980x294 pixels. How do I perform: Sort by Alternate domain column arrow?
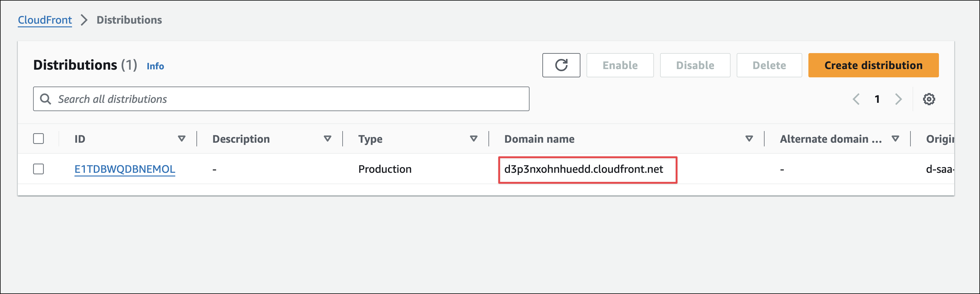(895, 139)
